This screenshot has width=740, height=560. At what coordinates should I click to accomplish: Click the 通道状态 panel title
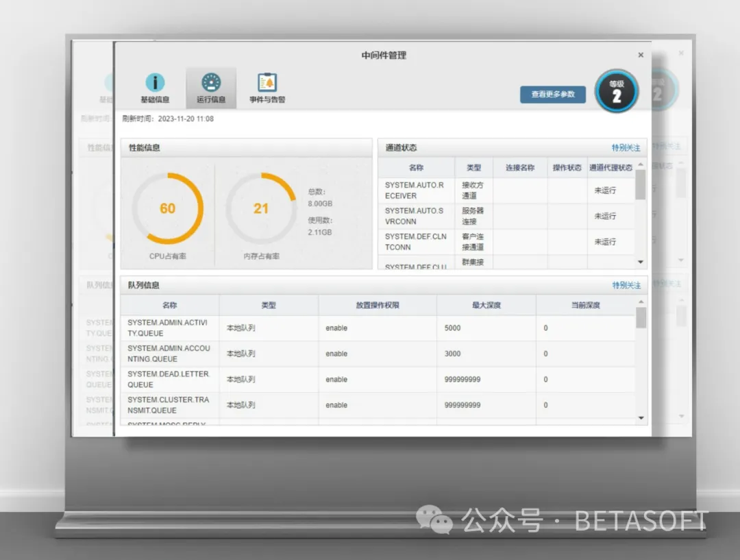pyautogui.click(x=401, y=148)
